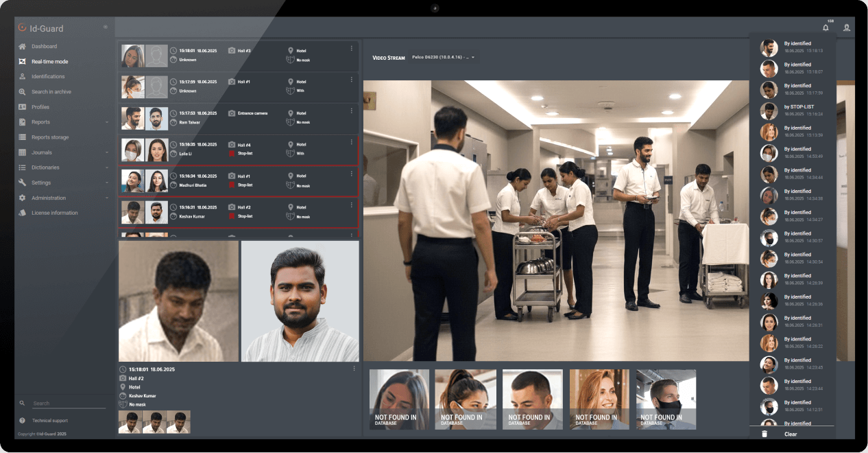Open Search in archive page
868x453 pixels.
[51, 92]
